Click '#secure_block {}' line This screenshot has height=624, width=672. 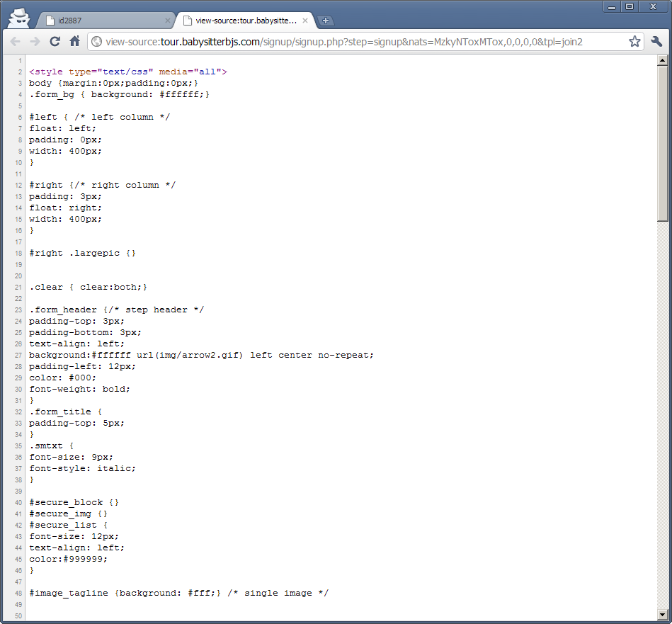(x=74, y=502)
